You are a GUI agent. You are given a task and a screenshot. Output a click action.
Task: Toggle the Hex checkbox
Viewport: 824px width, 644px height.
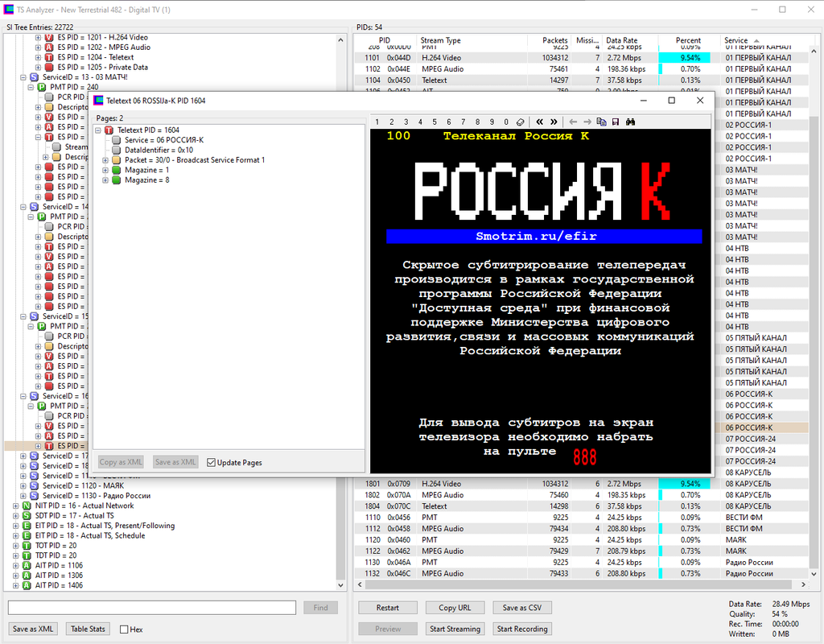[x=124, y=630]
